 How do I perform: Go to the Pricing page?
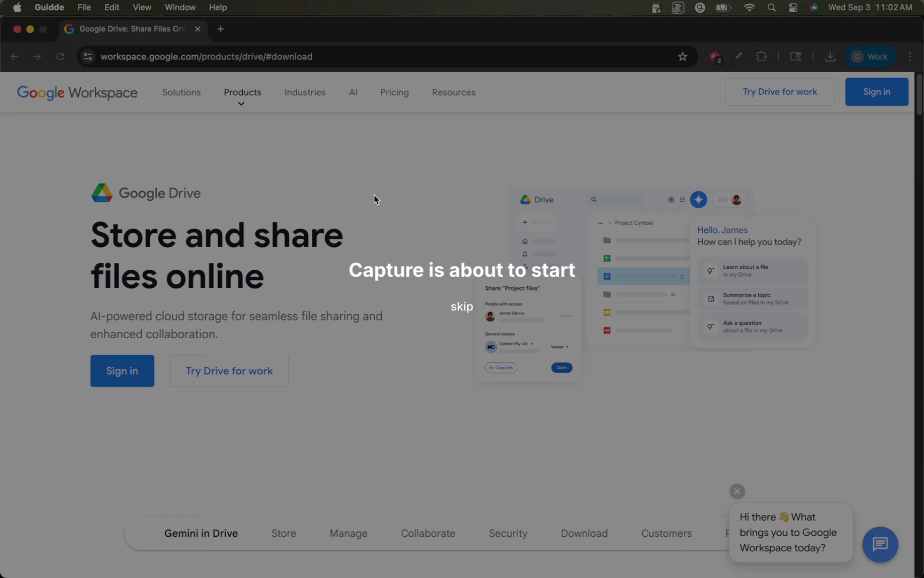click(x=395, y=92)
